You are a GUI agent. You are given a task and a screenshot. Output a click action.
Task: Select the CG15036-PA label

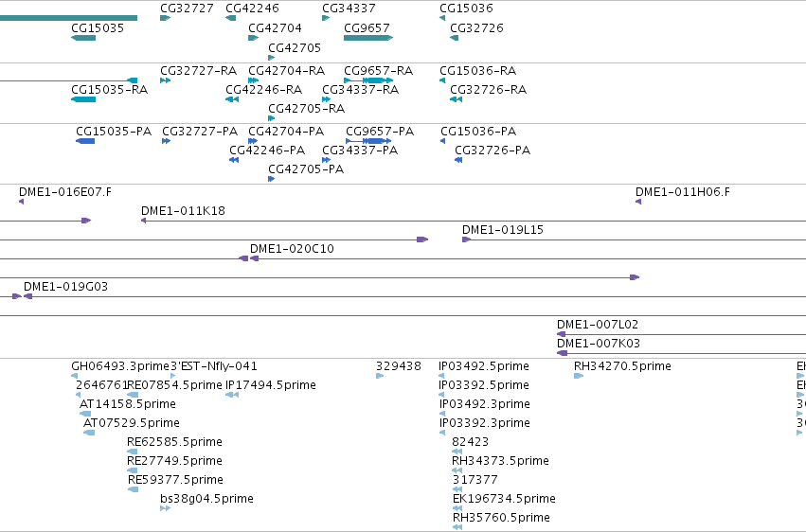(478, 132)
